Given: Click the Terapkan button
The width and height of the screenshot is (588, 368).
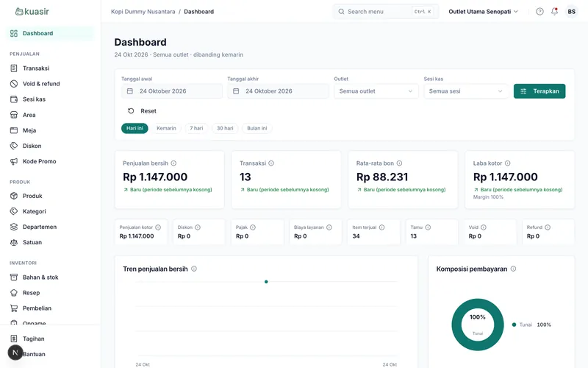Looking at the screenshot, I should pos(539,91).
